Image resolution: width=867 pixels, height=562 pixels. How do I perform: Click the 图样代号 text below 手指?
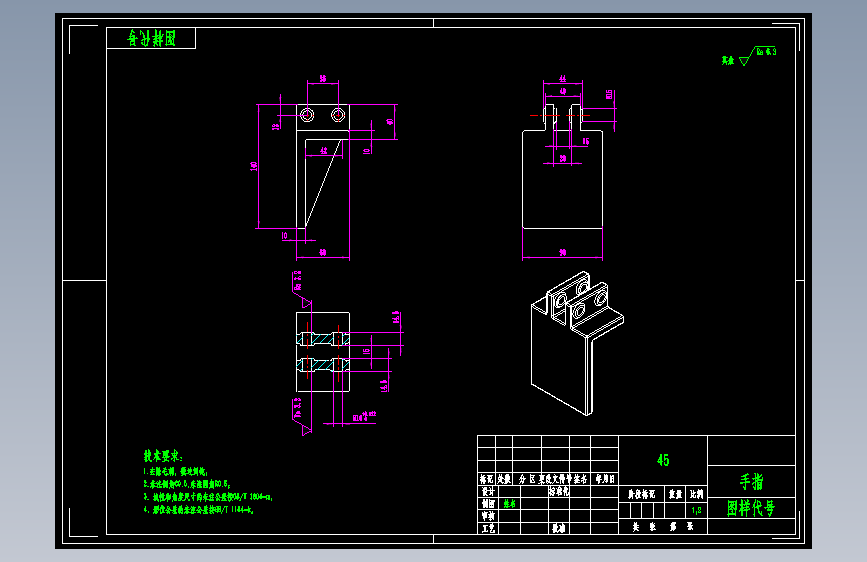(x=751, y=508)
